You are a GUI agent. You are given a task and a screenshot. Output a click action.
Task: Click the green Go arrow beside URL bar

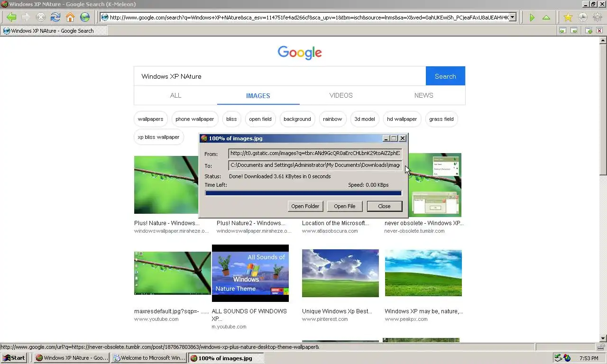532,18
